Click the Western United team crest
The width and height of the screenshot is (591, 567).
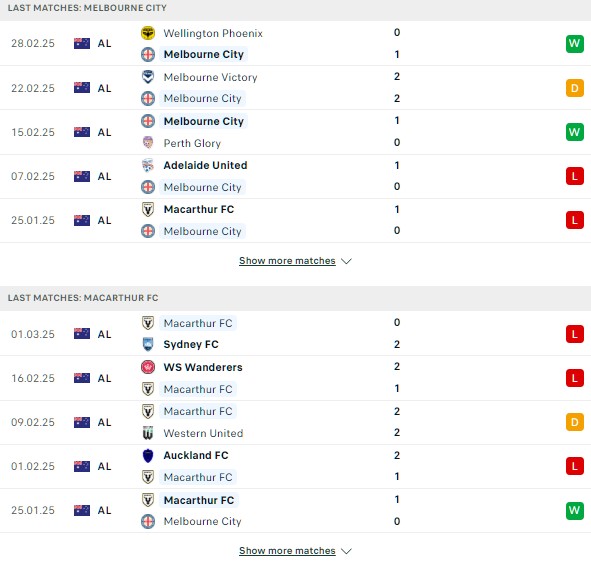148,433
